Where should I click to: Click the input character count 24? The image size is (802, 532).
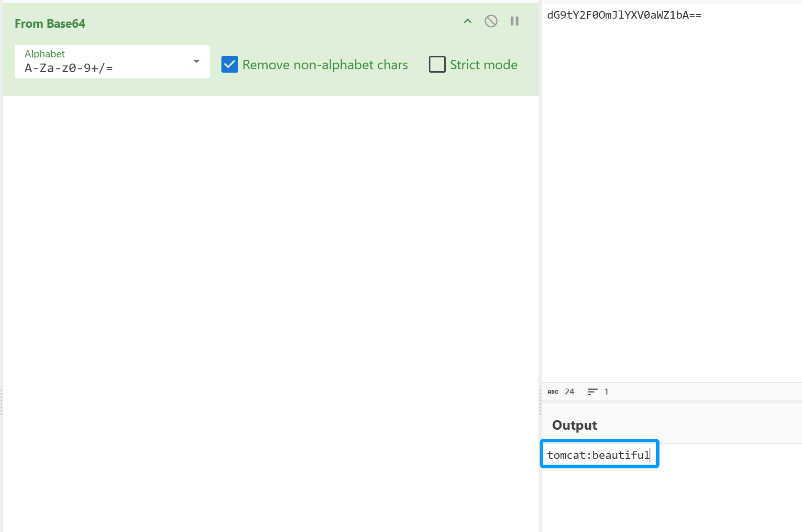click(570, 391)
